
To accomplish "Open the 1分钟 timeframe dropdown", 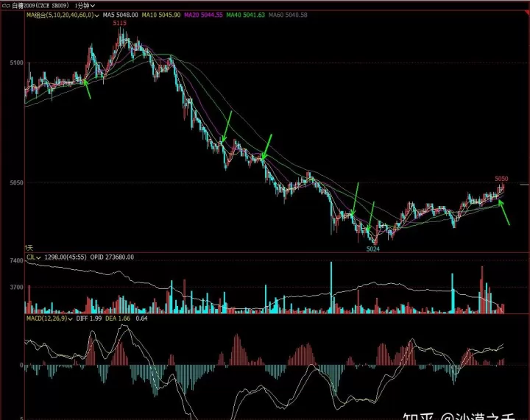I will 85,5.
